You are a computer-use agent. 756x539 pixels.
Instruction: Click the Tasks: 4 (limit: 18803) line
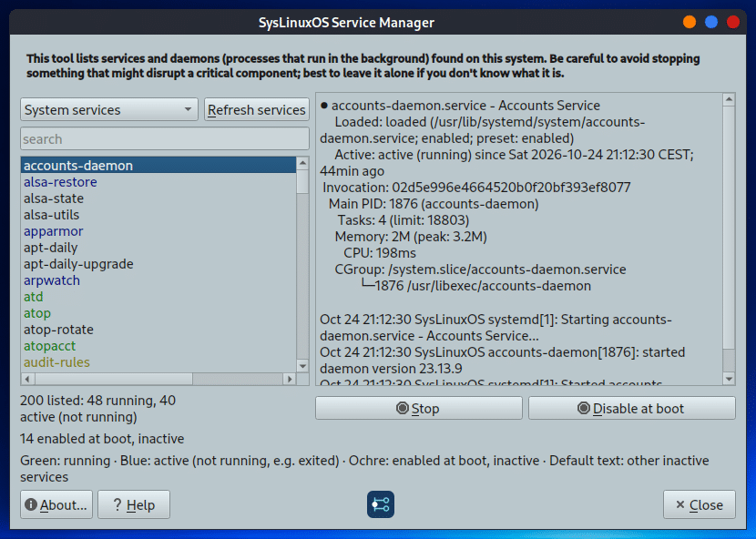[404, 220]
